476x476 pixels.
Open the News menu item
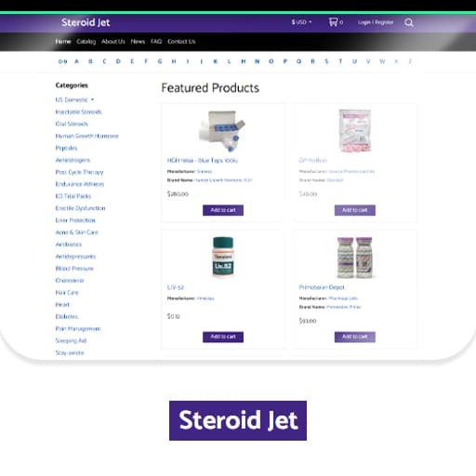(138, 41)
